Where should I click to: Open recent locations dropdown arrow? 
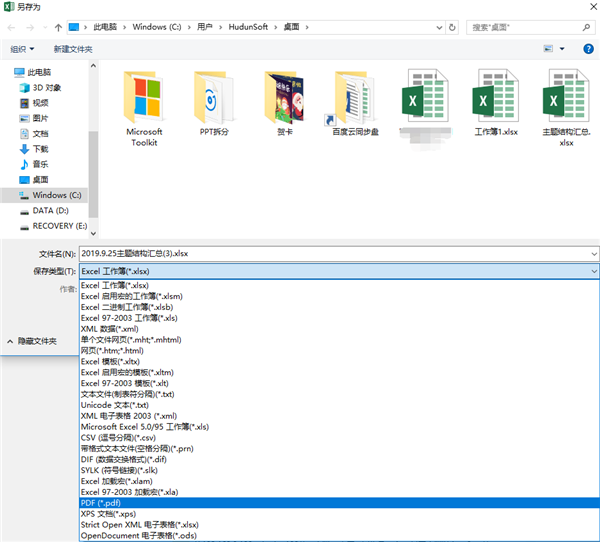(45, 28)
